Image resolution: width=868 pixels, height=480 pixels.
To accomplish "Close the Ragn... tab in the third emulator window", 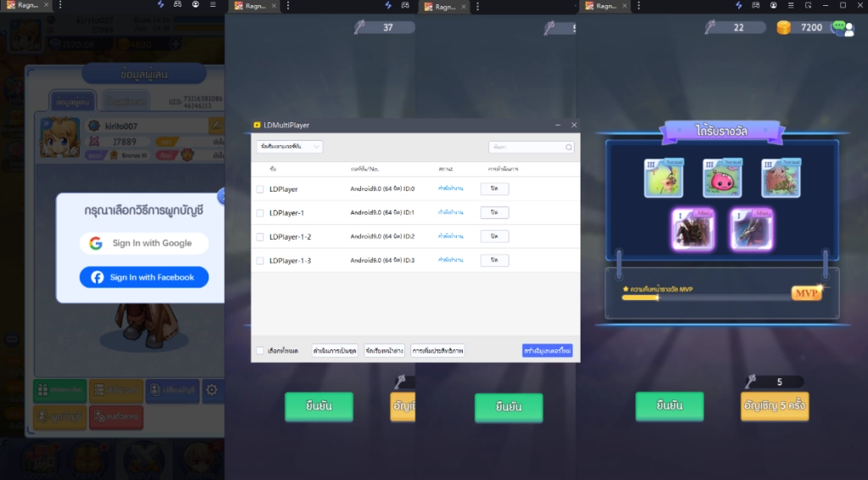I will tap(464, 7).
